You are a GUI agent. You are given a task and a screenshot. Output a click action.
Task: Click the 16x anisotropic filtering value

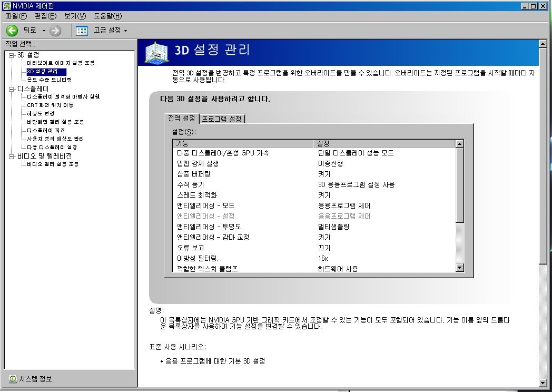click(323, 259)
